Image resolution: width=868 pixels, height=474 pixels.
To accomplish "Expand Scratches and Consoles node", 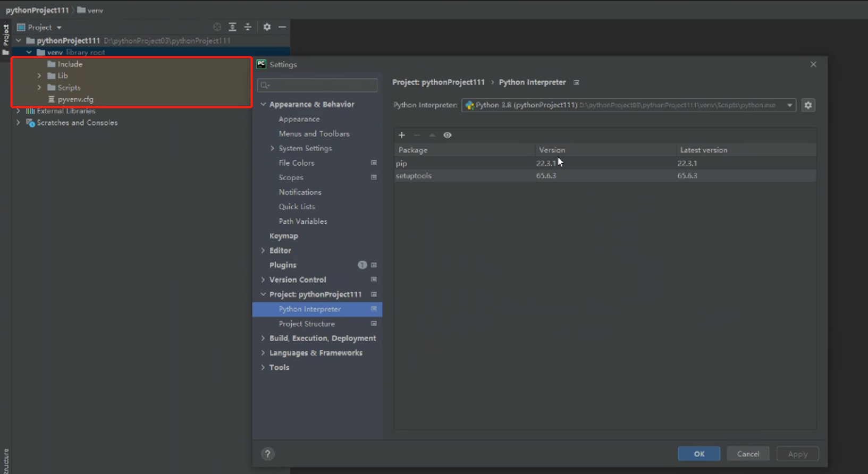I will [x=19, y=123].
